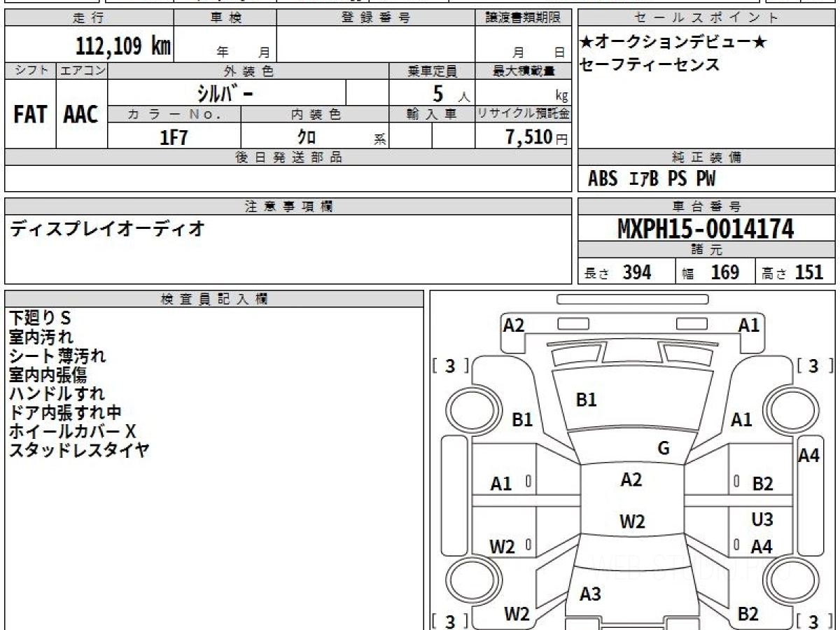Select the height value 151
The width and height of the screenshot is (840, 630).
point(809,272)
